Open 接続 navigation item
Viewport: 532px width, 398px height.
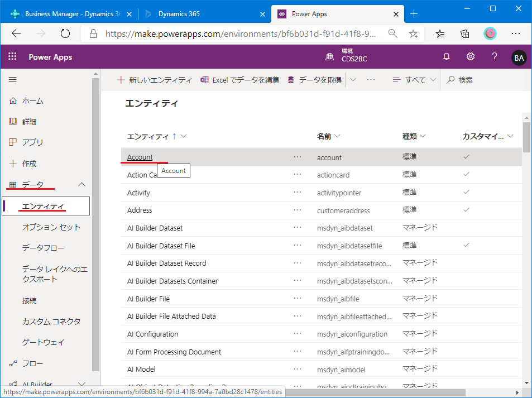[x=29, y=300]
